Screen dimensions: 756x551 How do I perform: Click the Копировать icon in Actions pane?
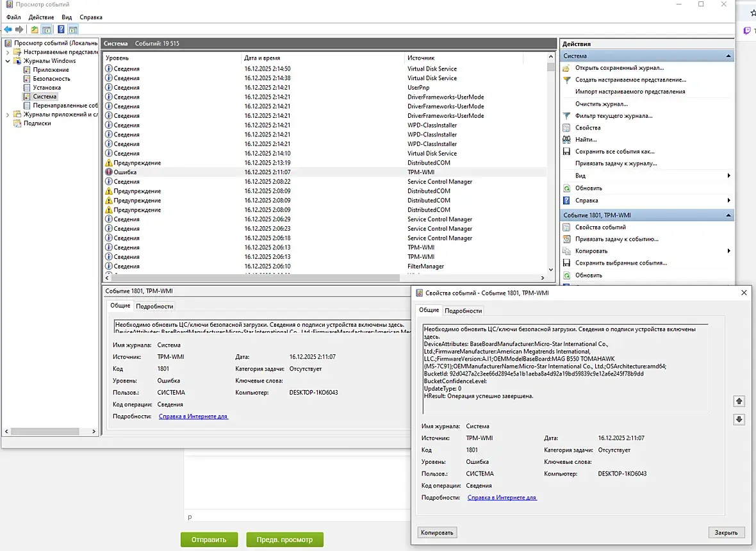tap(567, 251)
